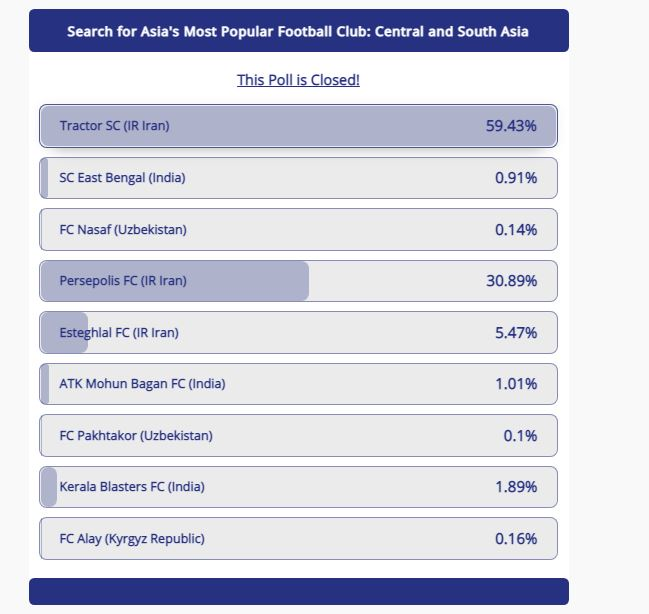Click the 1.01% result value
The width and height of the screenshot is (649, 614).
pos(516,384)
